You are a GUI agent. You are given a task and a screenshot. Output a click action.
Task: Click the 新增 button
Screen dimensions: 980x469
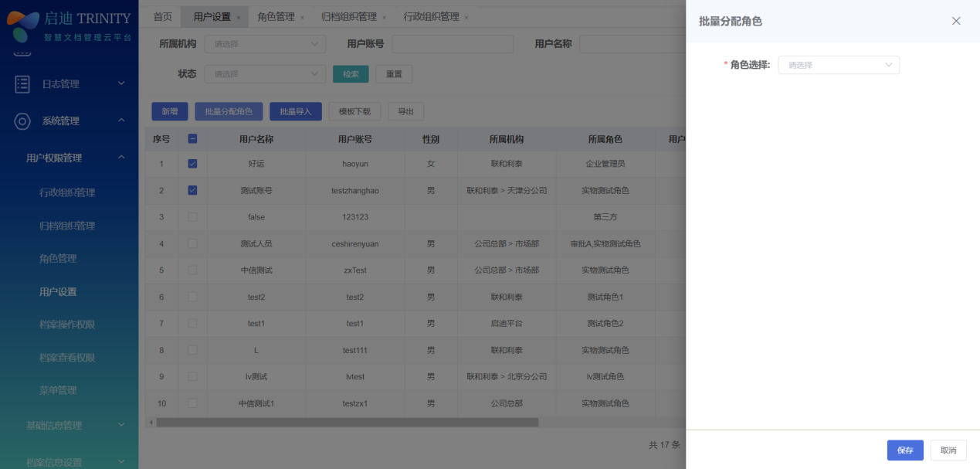coord(170,111)
